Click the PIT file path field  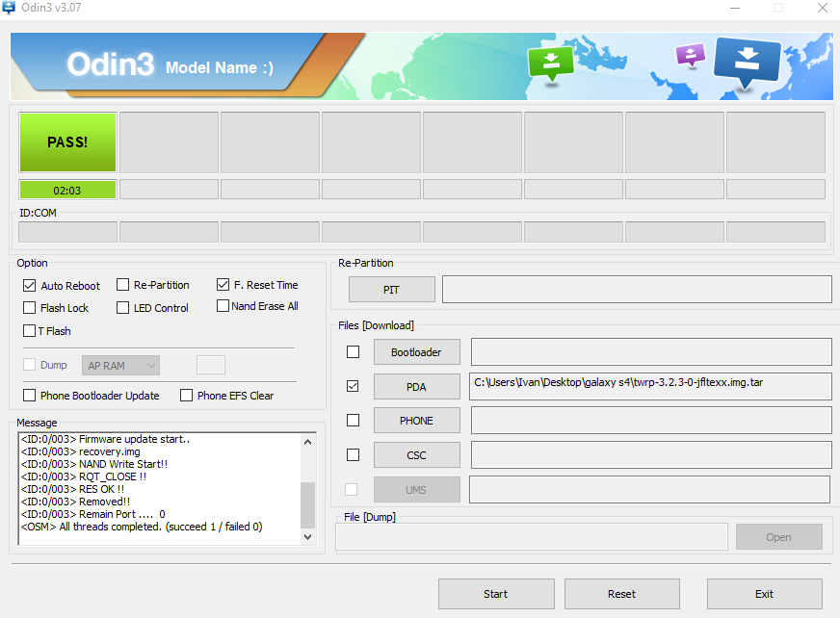(x=637, y=289)
